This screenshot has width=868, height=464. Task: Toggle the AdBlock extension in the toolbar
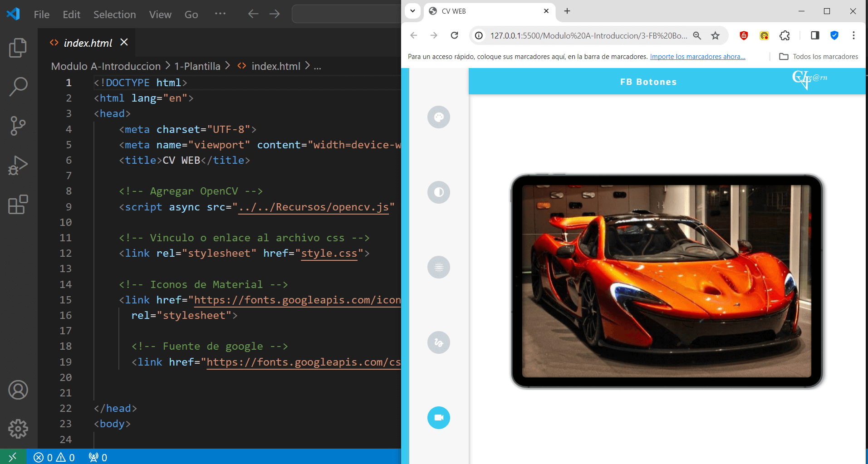coord(744,35)
